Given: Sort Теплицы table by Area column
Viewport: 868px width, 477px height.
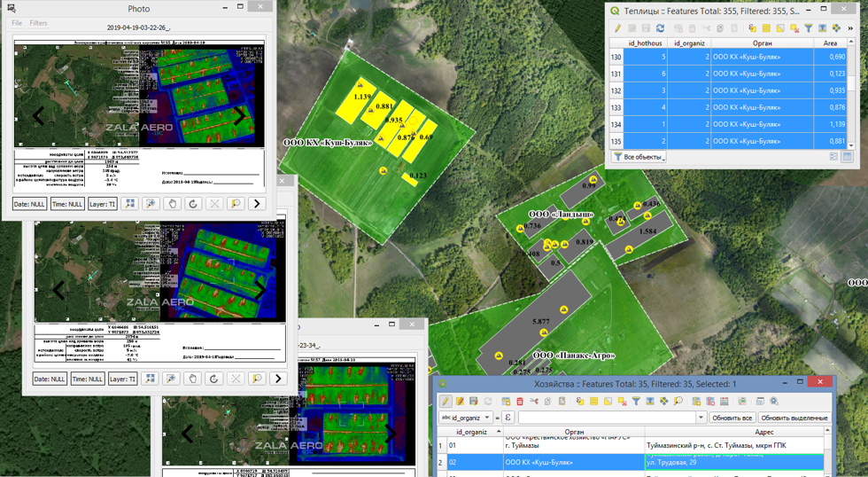Looking at the screenshot, I should [x=830, y=43].
